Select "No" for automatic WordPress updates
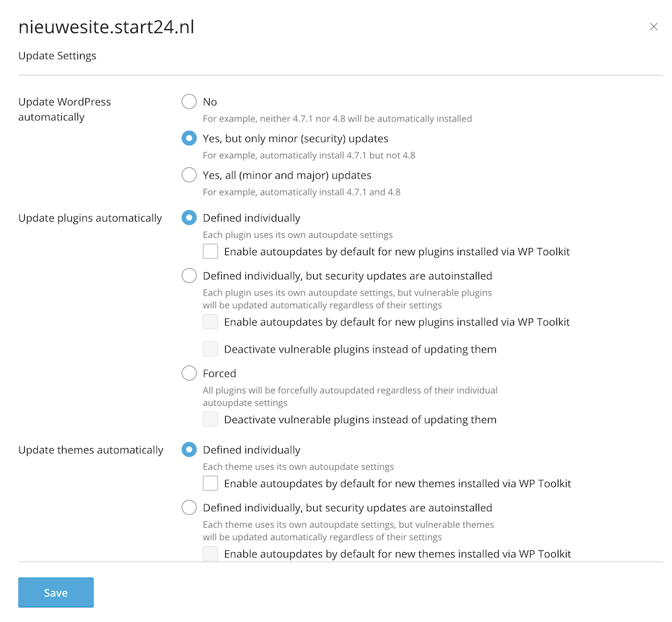The width and height of the screenshot is (672, 622). click(x=189, y=101)
